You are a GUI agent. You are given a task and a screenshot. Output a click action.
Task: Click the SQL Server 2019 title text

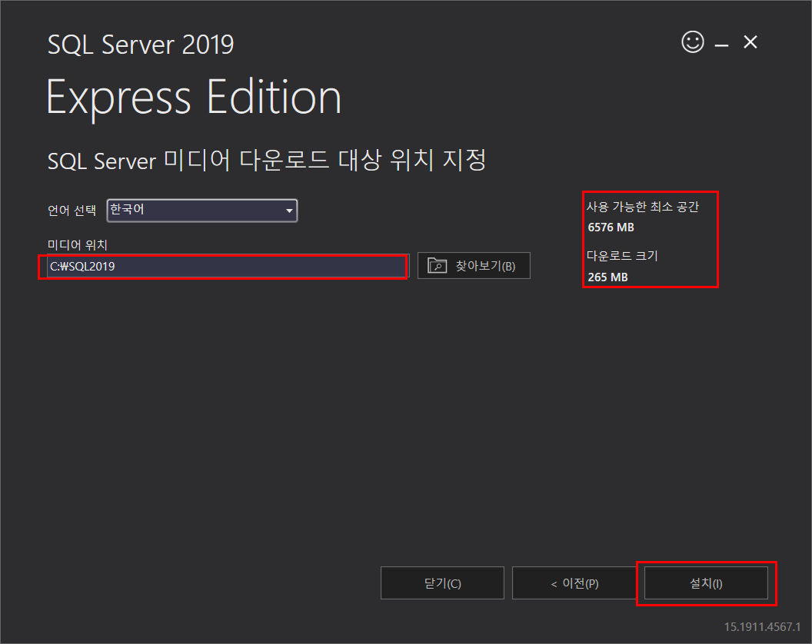point(141,44)
